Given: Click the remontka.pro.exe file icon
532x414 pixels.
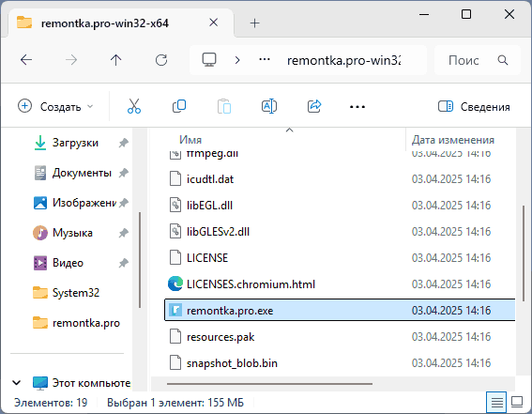Looking at the screenshot, I should pos(175,310).
